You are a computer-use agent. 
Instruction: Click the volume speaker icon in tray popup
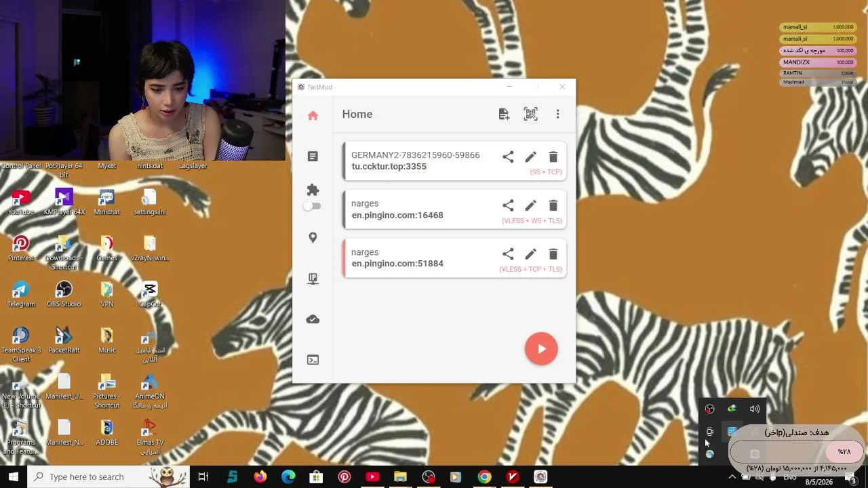pos(755,409)
